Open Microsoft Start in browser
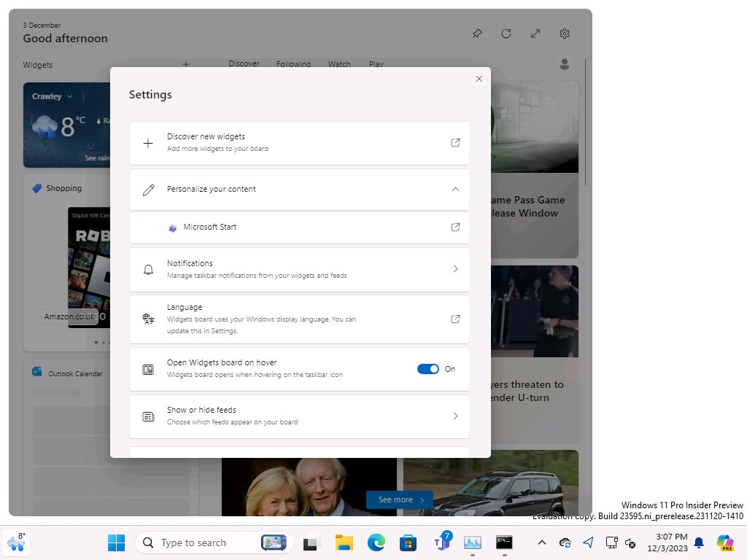Viewport: 747px width, 560px height. [299, 227]
